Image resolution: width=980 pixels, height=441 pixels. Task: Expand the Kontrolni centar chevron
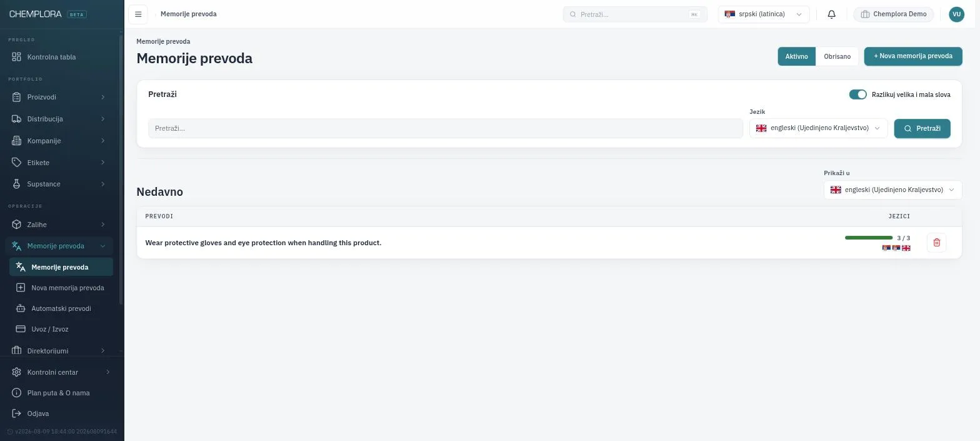107,372
